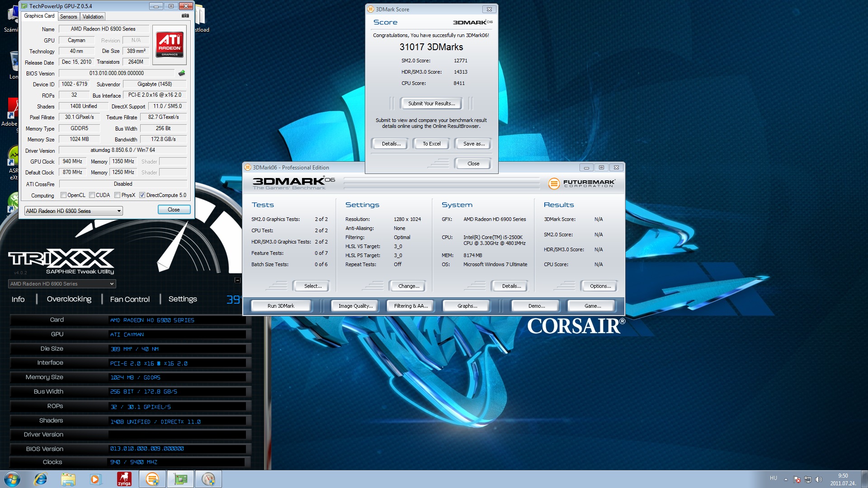
Task: Enable the CUDA checkbox in GPU-Z
Action: pos(92,195)
